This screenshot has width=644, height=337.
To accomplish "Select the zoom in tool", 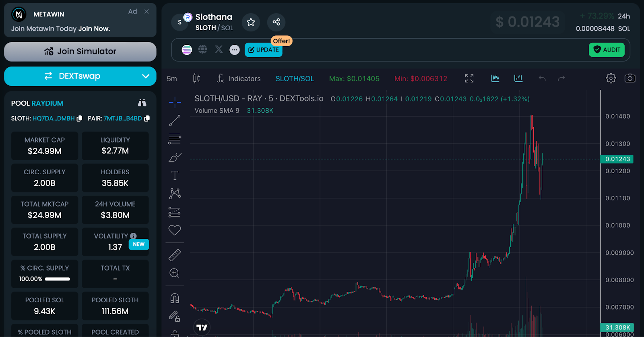I will point(174,273).
